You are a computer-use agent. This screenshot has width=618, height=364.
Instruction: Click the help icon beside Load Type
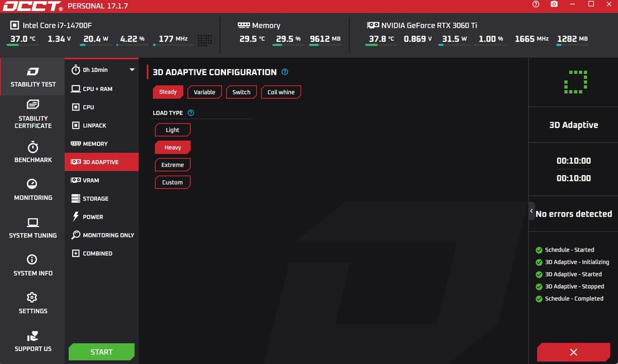pos(191,113)
